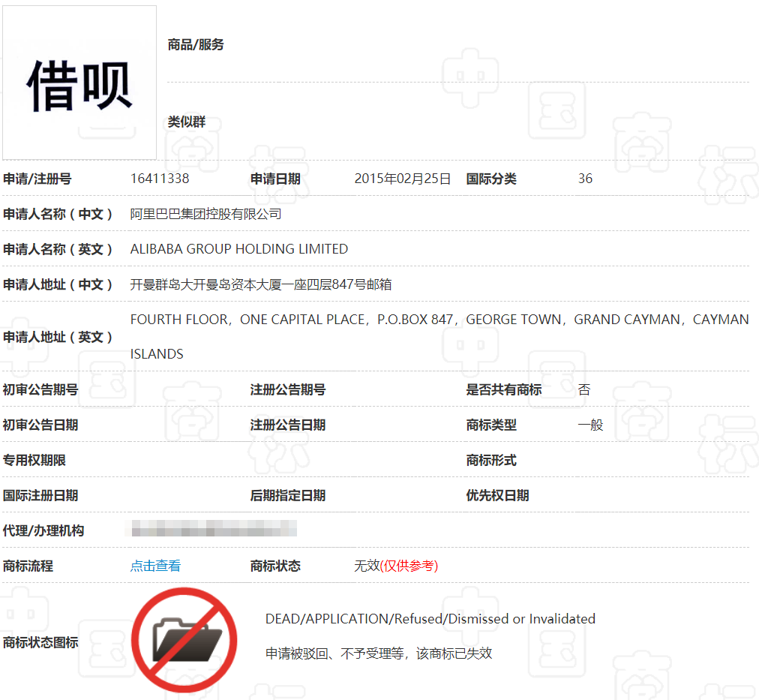
Task: Click the application date 2015年02月25日
Action: point(403,179)
